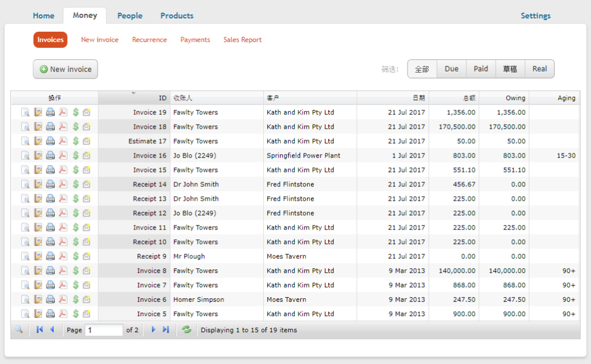The width and height of the screenshot is (591, 364).
Task: Record payment for Invoice 18 with the dollar icon
Action: pos(76,126)
